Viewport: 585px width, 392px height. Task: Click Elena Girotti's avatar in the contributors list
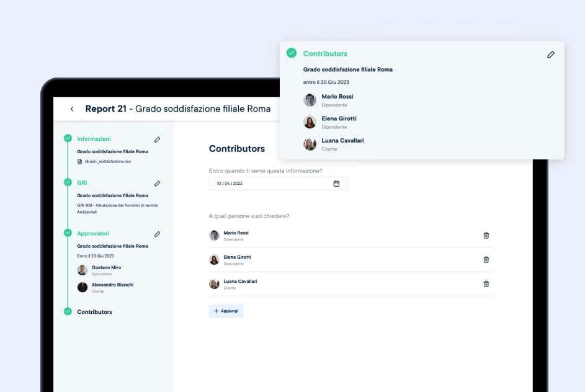[214, 260]
